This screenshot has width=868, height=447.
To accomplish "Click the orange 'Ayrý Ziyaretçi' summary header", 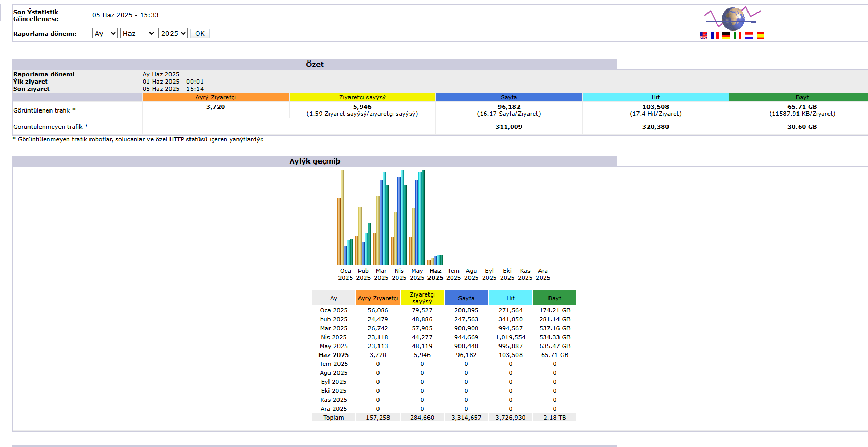I will (x=216, y=97).
